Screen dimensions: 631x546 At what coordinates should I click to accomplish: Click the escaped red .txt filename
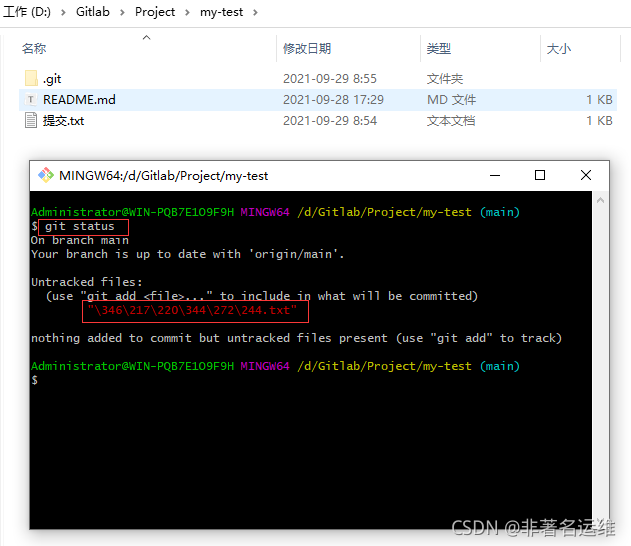coord(192,310)
